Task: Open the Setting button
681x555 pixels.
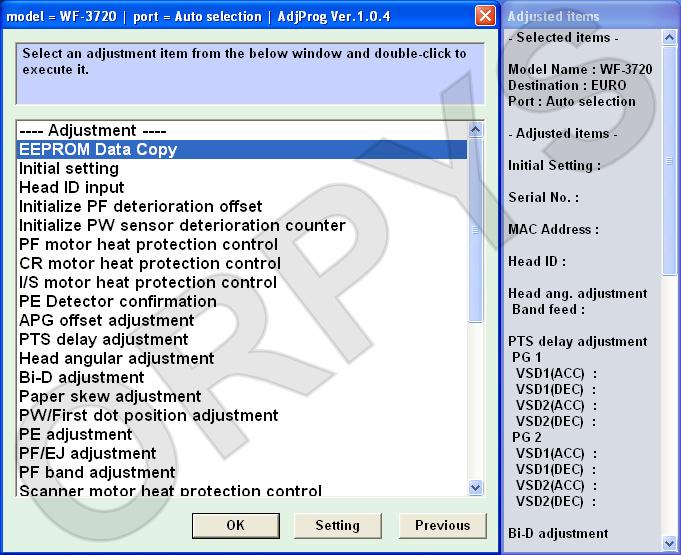Action: [x=337, y=525]
